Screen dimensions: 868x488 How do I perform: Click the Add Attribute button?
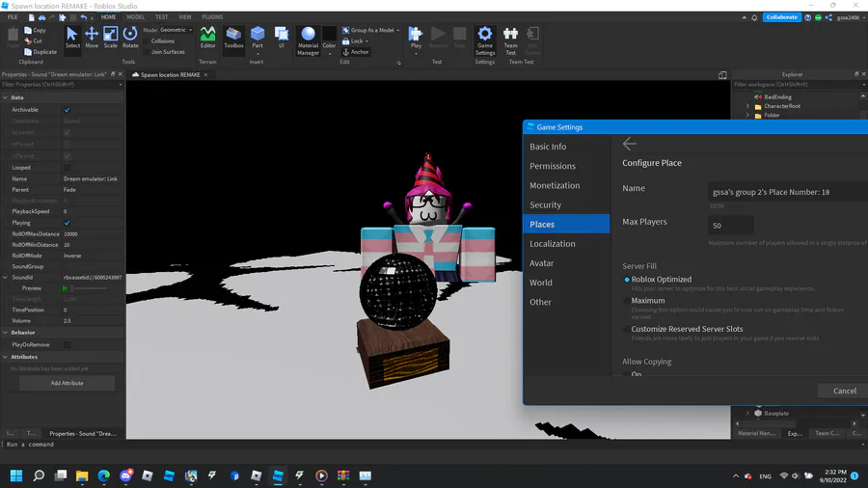pos(67,383)
